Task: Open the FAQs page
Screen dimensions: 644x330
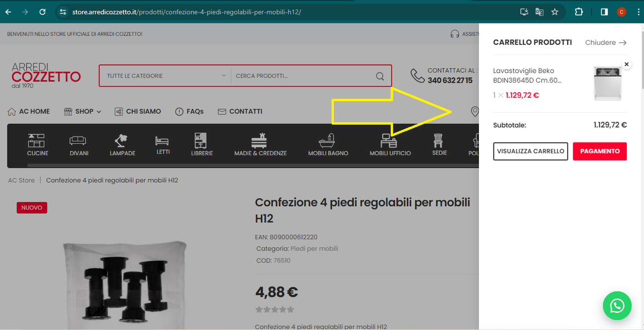Action: tap(189, 111)
